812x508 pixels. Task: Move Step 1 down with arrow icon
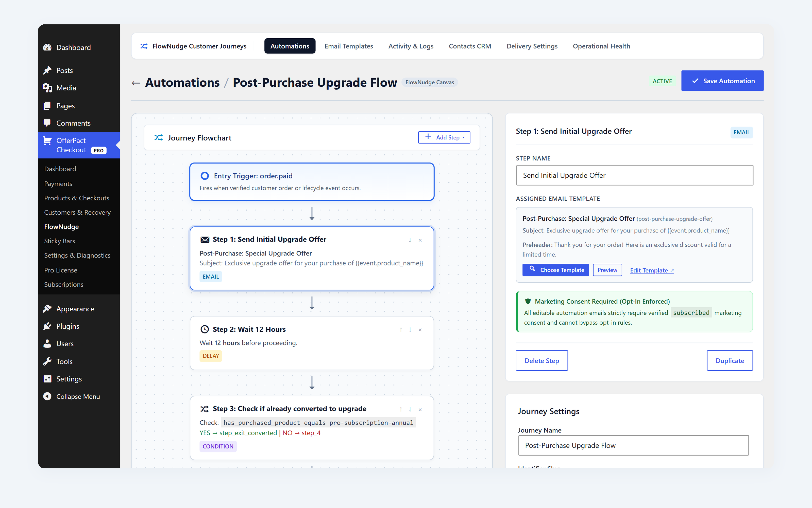(x=410, y=240)
